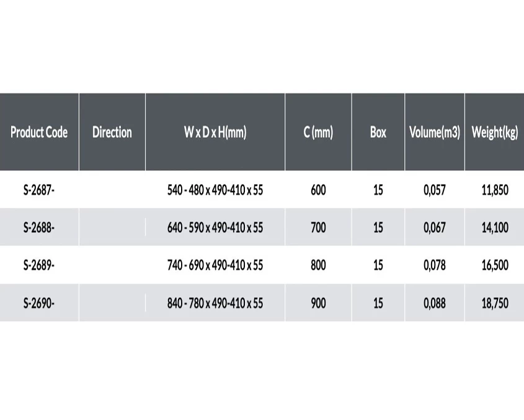Click volume value 0,078

[435, 265]
